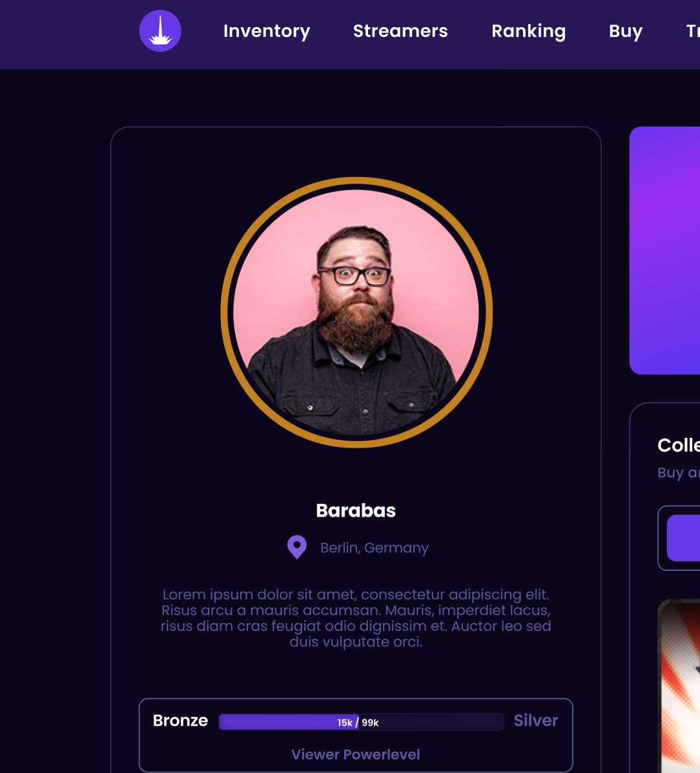Click the Berlin, Germany location text
This screenshot has height=773, width=700.
coord(375,548)
